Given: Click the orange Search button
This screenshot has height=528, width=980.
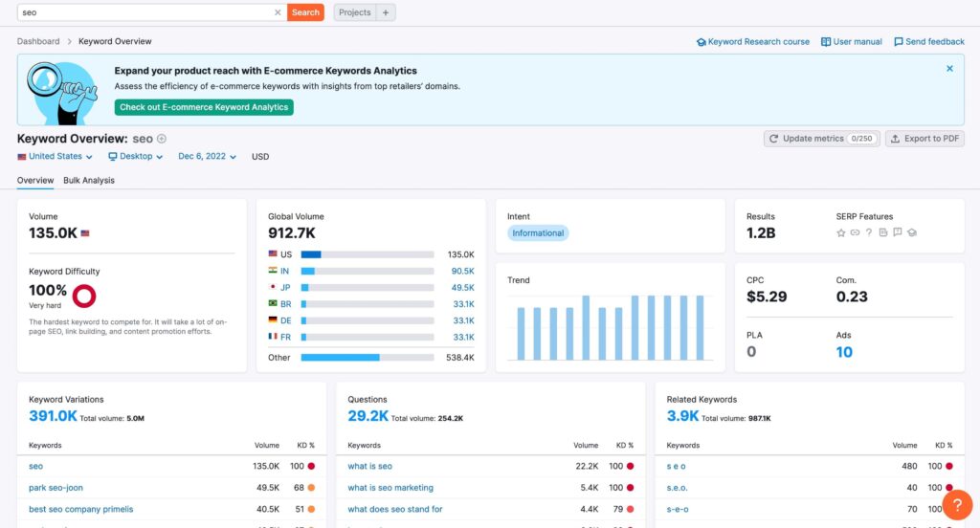Looking at the screenshot, I should [305, 12].
